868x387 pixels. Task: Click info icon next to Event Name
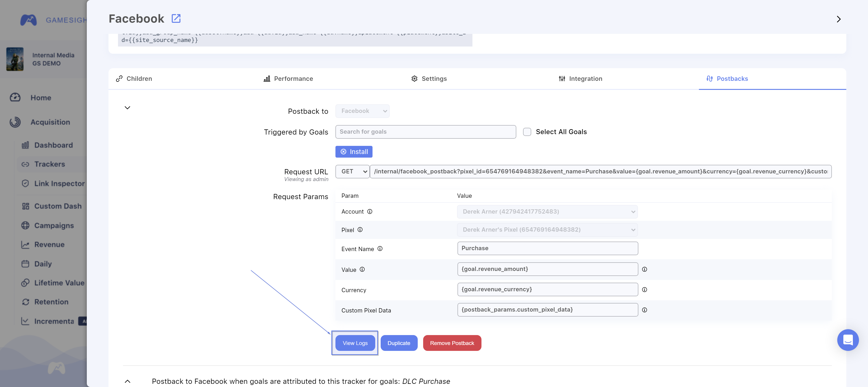tap(380, 248)
